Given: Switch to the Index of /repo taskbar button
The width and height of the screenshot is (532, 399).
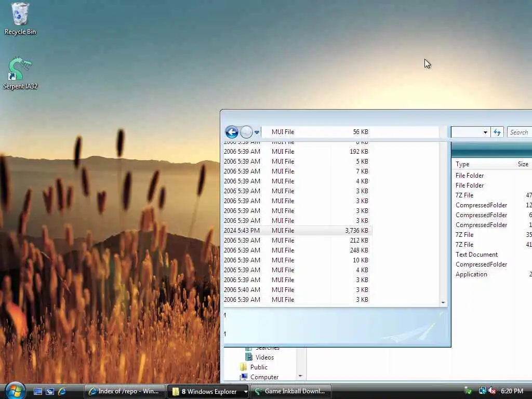Looking at the screenshot, I should coord(124,391).
